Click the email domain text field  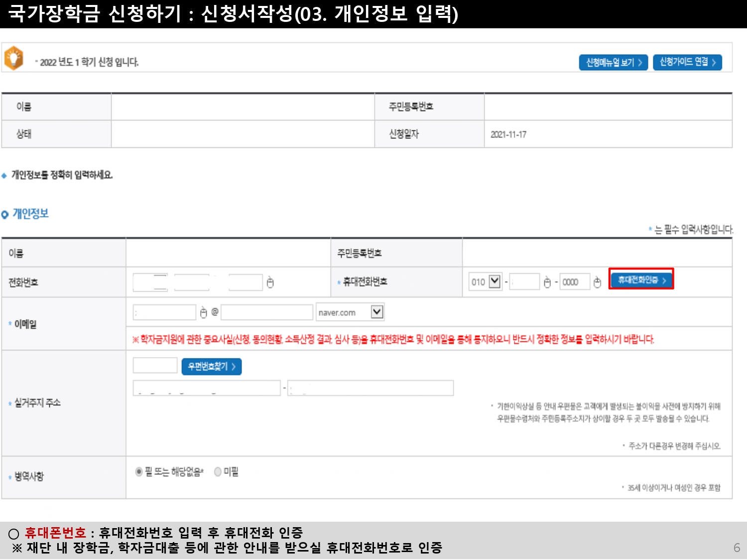point(267,313)
